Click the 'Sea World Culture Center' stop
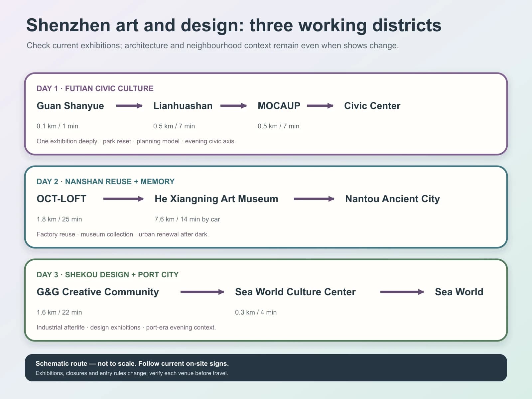This screenshot has height=399, width=532. click(295, 292)
